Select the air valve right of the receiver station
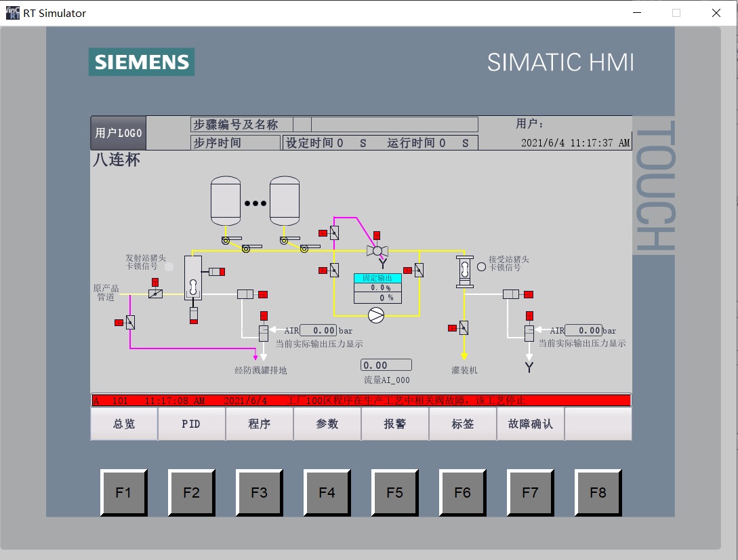This screenshot has height=560, width=738. (511, 294)
